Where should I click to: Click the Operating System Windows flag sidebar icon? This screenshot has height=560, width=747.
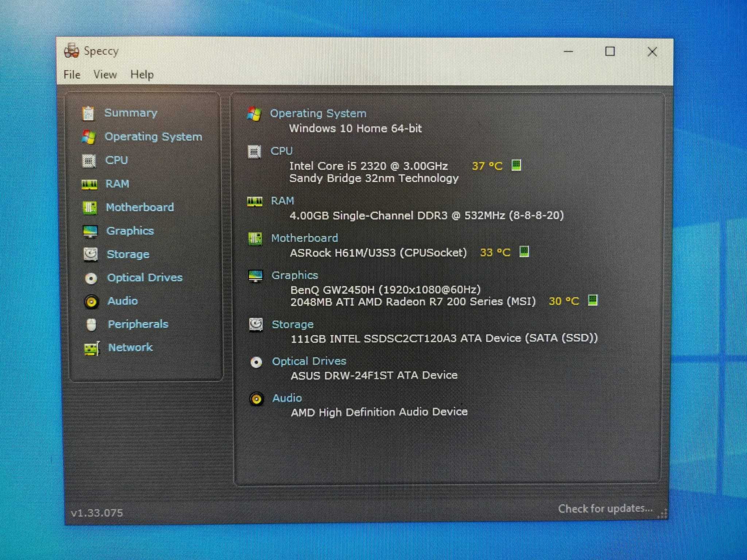click(89, 137)
